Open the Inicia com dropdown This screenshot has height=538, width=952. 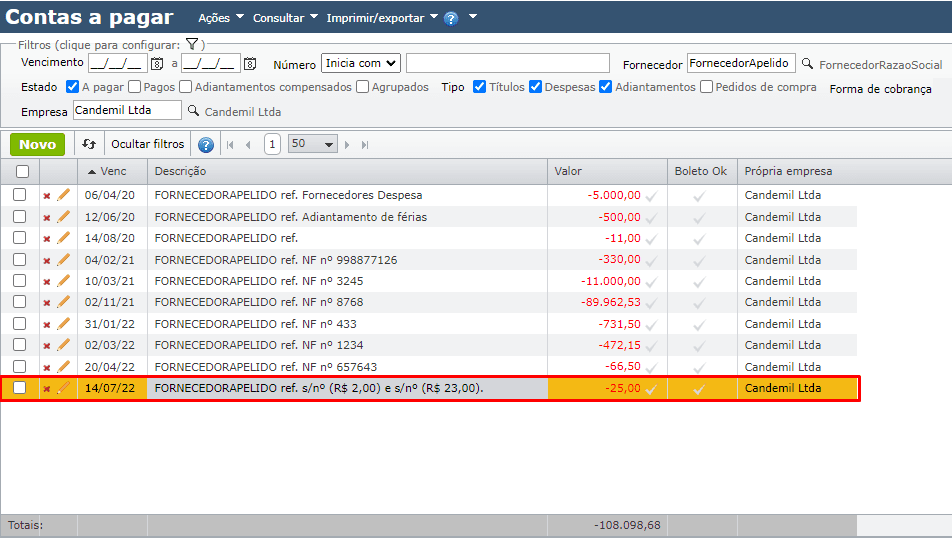(361, 63)
